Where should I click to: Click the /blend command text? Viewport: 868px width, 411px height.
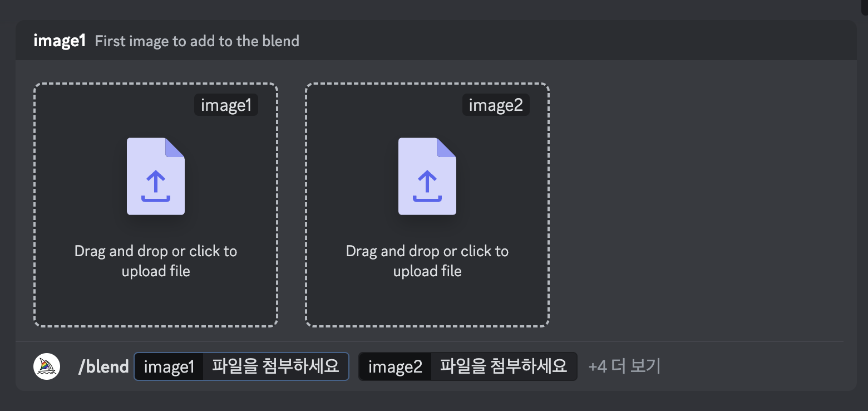[103, 366]
